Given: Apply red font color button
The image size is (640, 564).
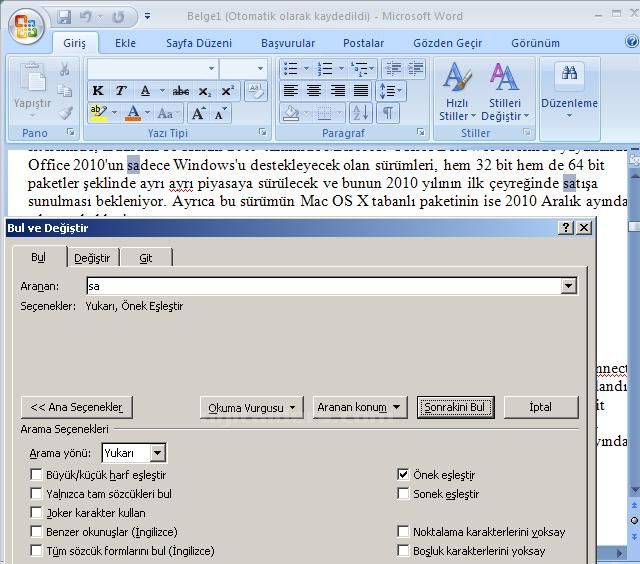Looking at the screenshot, I should click(x=133, y=113).
